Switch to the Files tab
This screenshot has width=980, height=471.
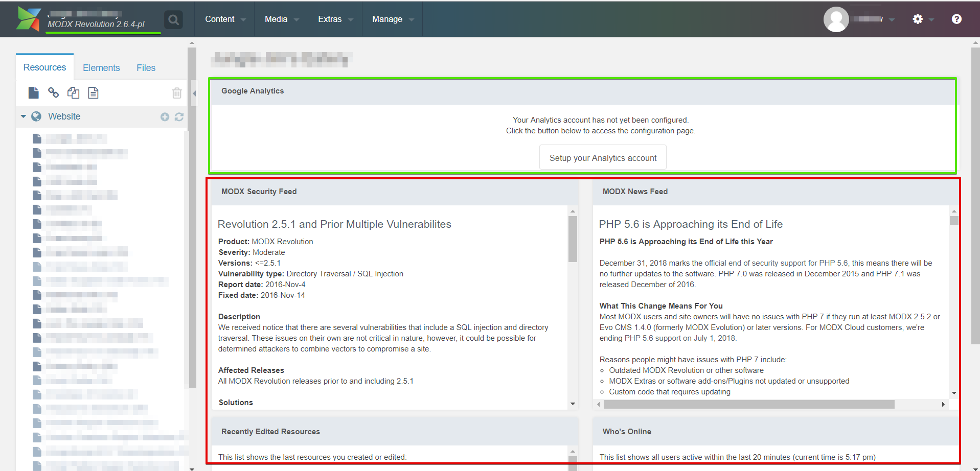tap(146, 68)
